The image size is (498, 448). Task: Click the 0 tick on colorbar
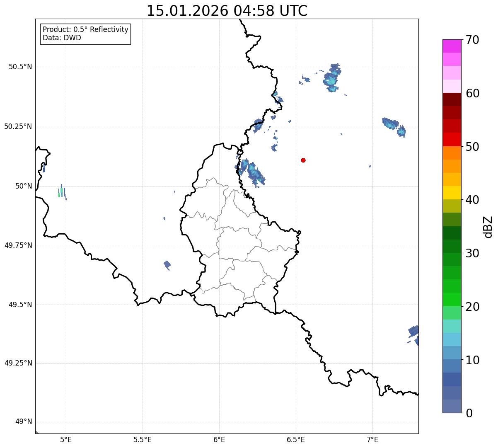(x=469, y=413)
